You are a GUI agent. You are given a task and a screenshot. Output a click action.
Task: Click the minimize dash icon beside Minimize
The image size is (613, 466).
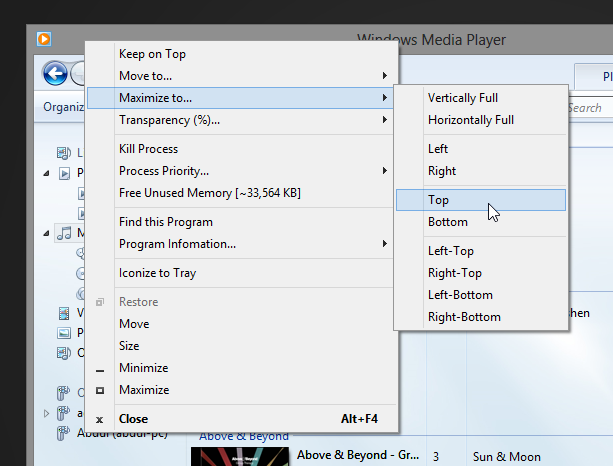(x=100, y=371)
